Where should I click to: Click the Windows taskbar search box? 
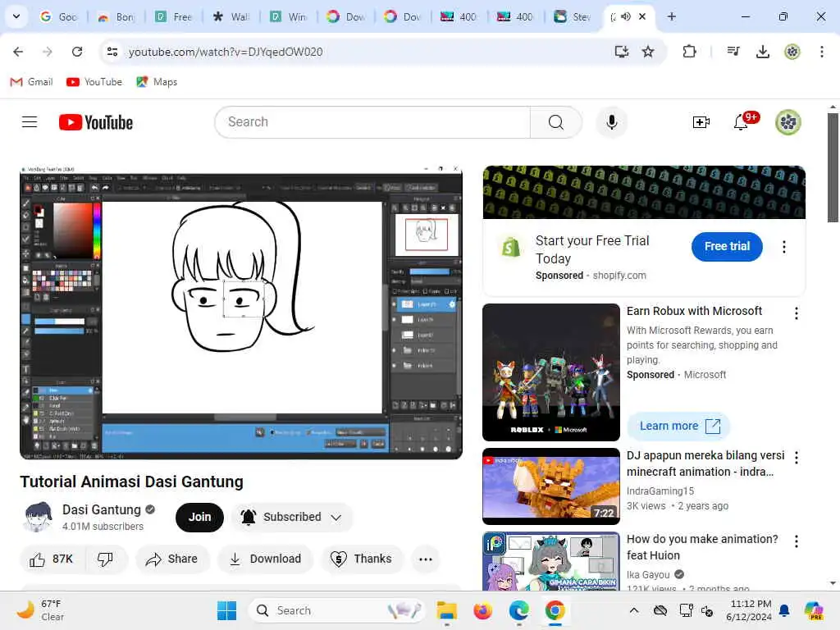point(336,610)
